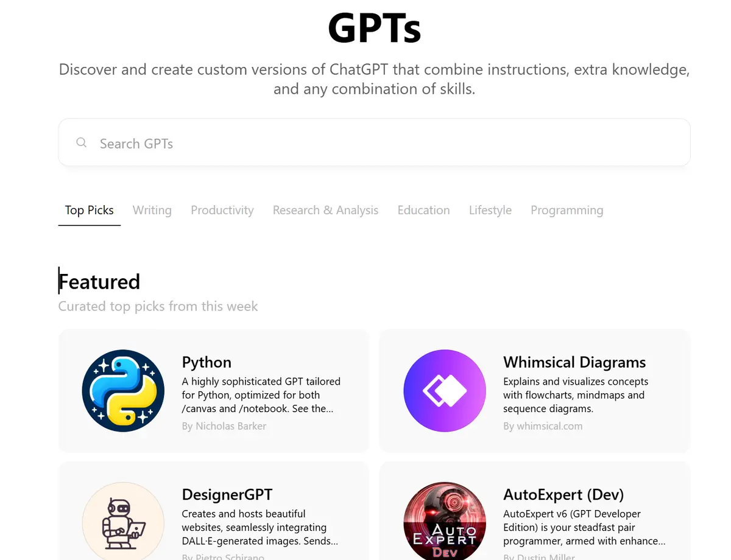Image resolution: width=731 pixels, height=560 pixels.
Task: Click the DesignerGPT description text
Action: [x=260, y=527]
